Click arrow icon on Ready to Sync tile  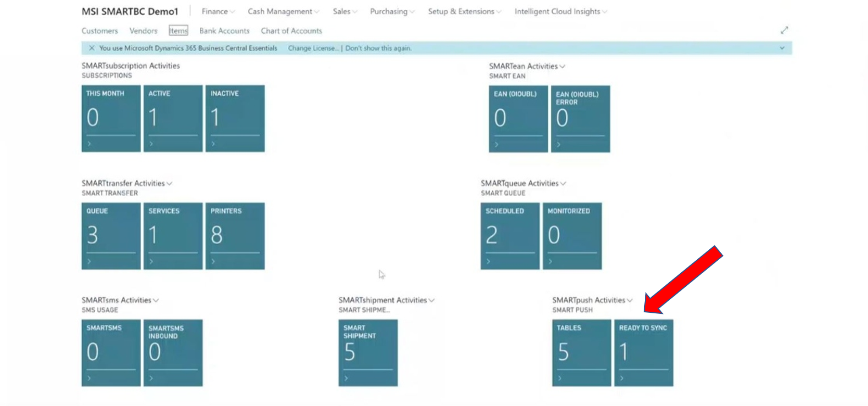point(622,378)
